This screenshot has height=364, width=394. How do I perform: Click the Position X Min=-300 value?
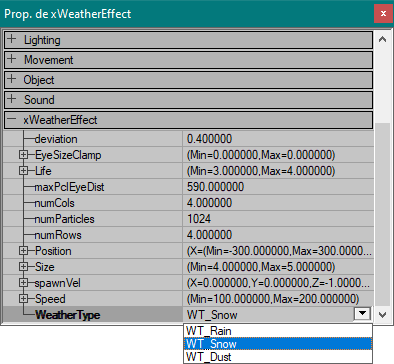(279, 251)
